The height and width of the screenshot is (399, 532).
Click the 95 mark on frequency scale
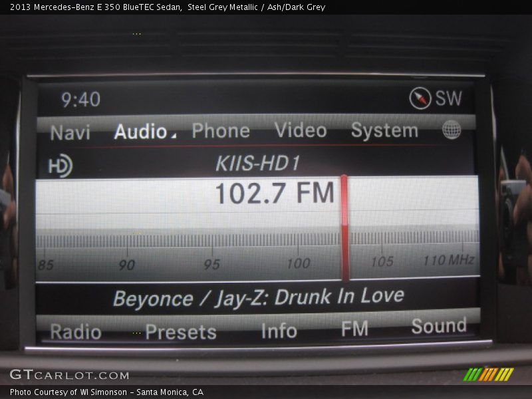(212, 264)
